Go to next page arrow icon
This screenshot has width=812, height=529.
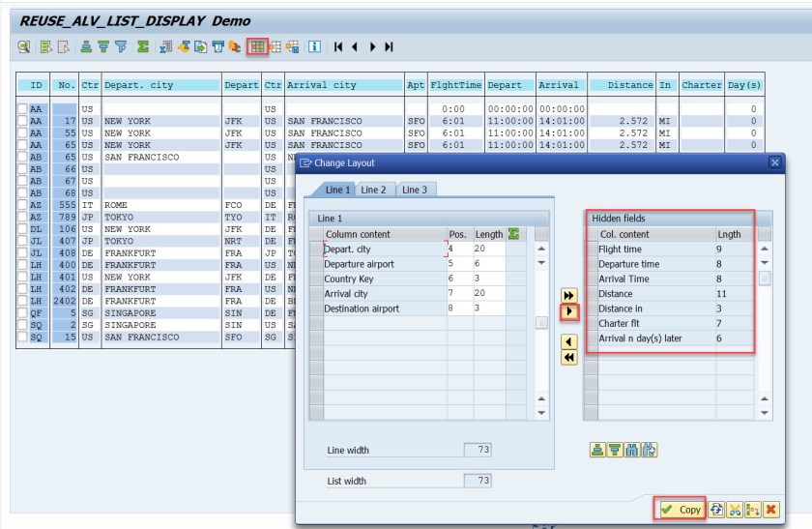[x=372, y=47]
